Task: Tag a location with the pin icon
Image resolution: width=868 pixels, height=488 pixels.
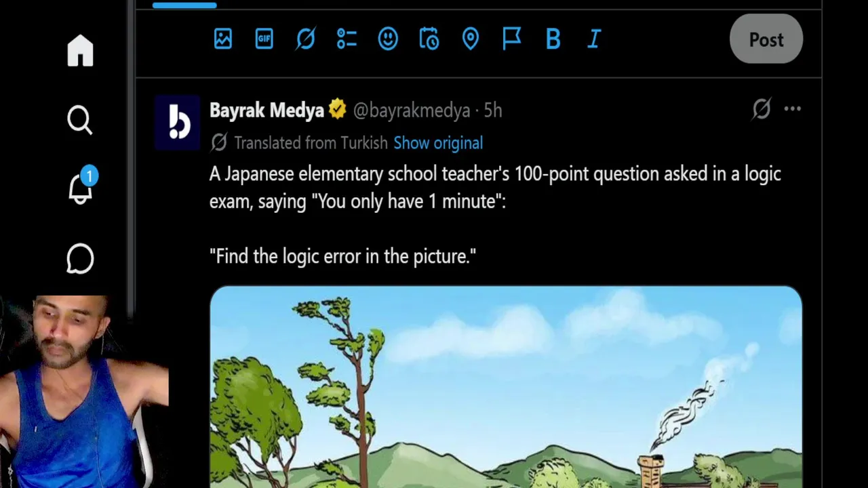Action: coord(471,39)
